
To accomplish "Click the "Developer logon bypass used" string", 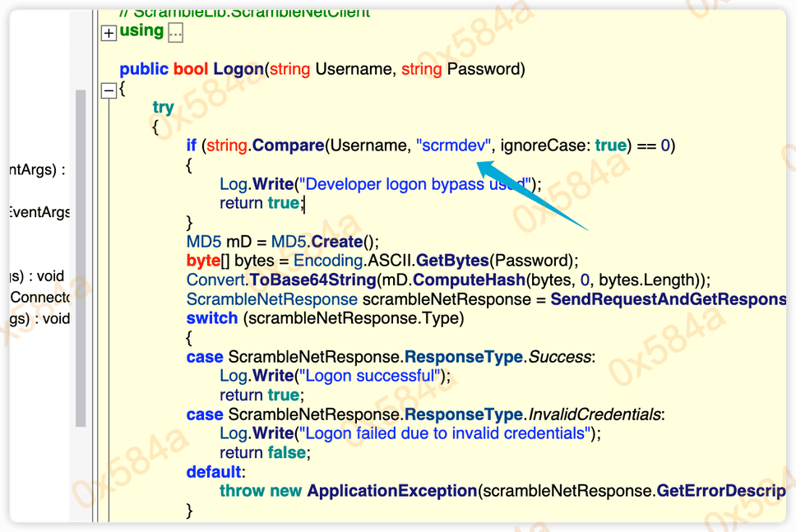I will pos(416,184).
